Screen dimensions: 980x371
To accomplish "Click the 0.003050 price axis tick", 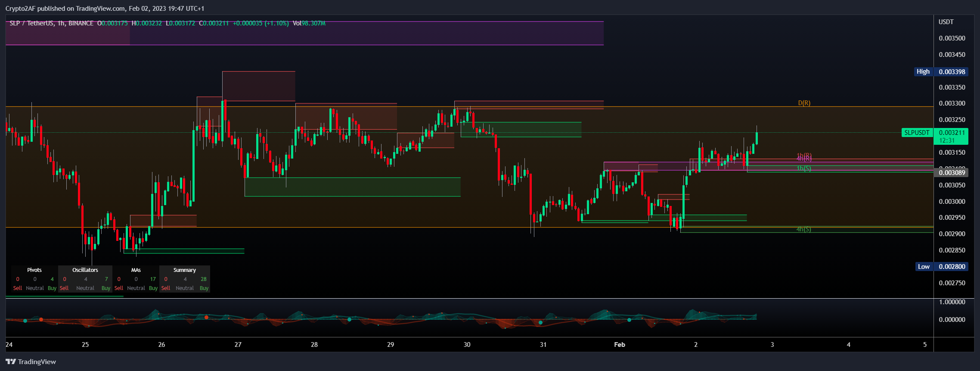I will (952, 185).
